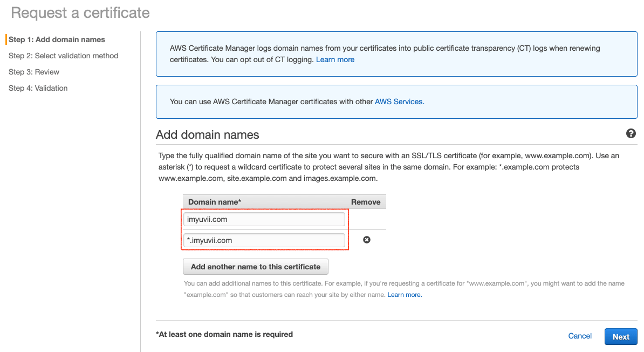This screenshot has width=644, height=352.
Task: Open Learn more link about additional names
Action: 405,295
